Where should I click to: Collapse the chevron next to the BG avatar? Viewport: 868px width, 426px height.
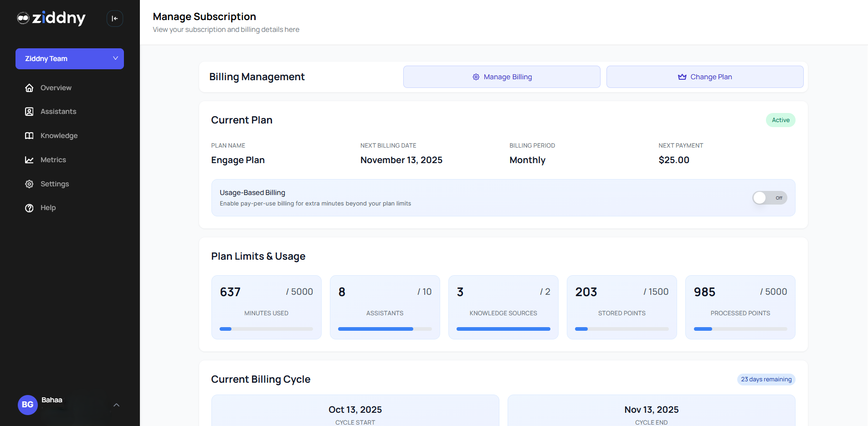[116, 405]
